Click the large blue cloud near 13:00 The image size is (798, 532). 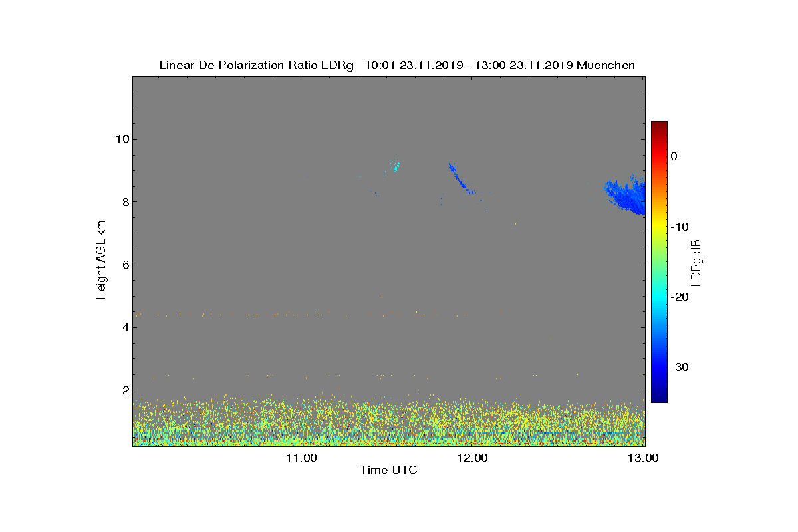click(x=626, y=196)
